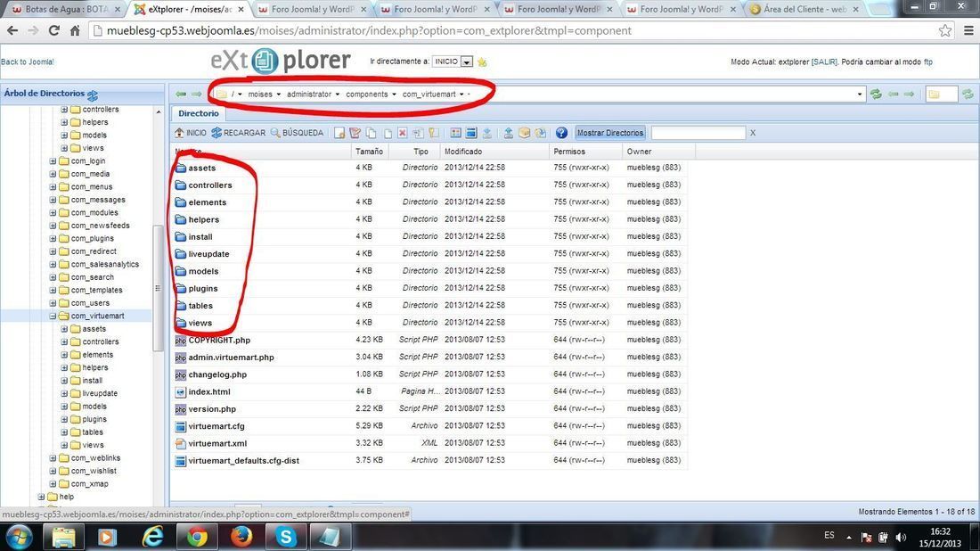Switch to the Área del Cliente browser tab

(x=806, y=10)
